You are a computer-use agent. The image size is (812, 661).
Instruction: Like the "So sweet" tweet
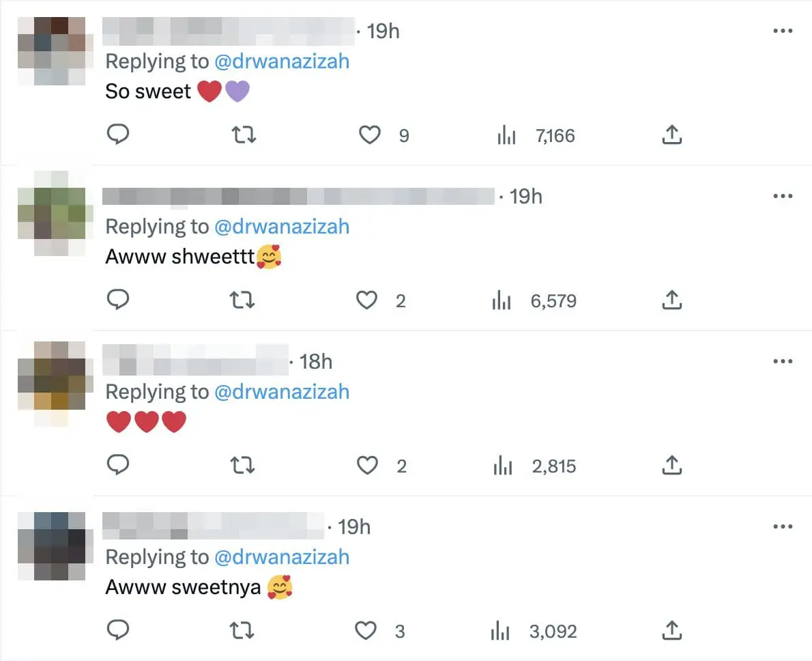[x=370, y=135]
